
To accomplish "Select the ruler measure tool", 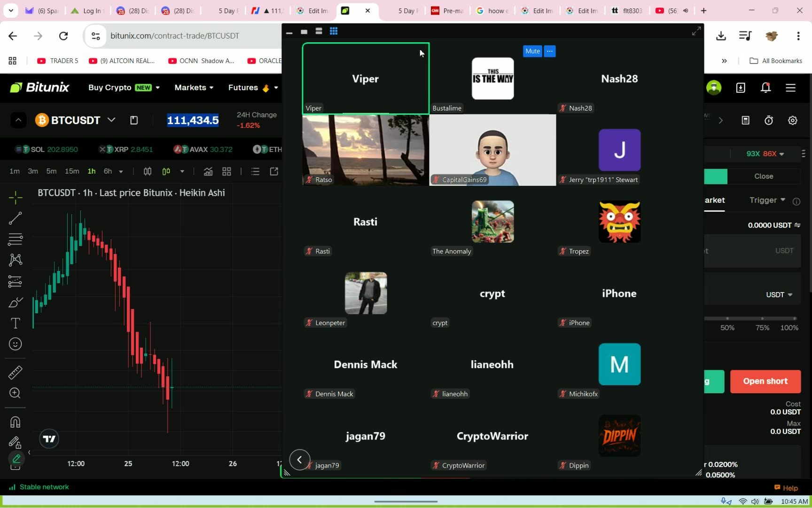I will 16,373.
